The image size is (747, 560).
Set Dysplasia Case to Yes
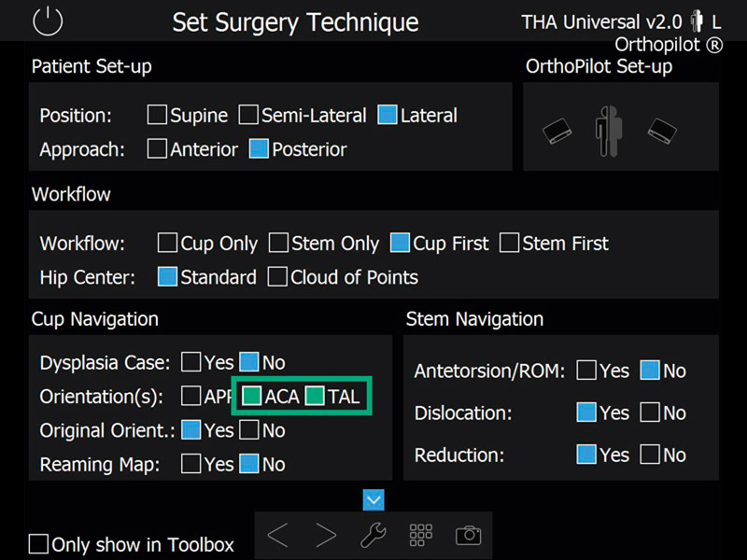coord(191,362)
